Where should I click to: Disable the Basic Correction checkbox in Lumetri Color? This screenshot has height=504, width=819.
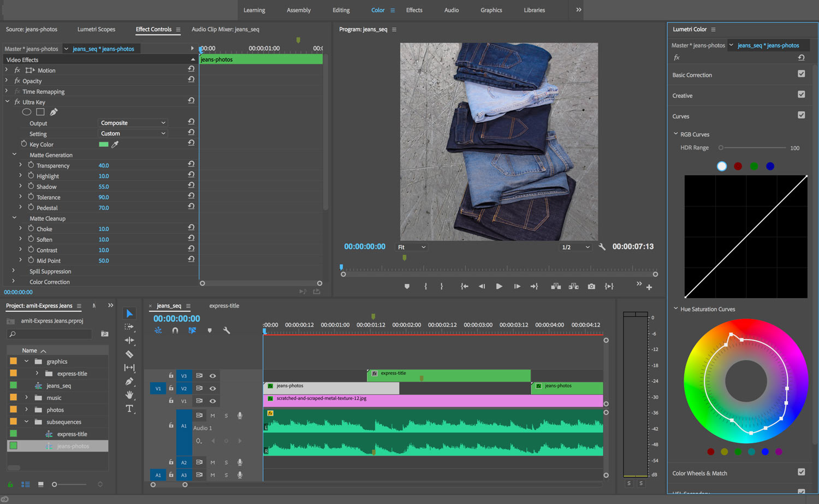(801, 74)
